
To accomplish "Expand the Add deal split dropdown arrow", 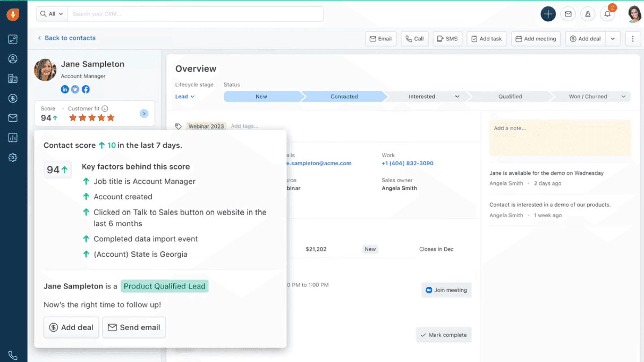I will 613,39.
